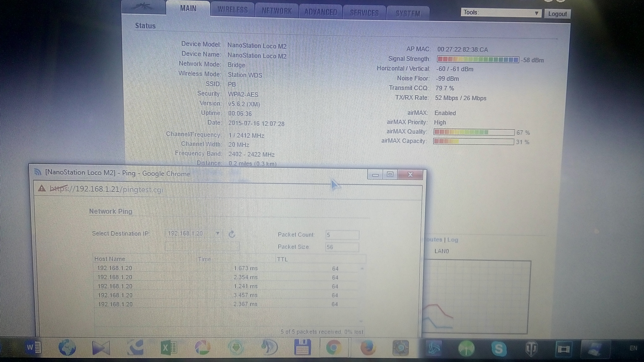Screen dimensions: 644x362
Task: Minimize the Ping Chrome window
Action: pyautogui.click(x=375, y=174)
